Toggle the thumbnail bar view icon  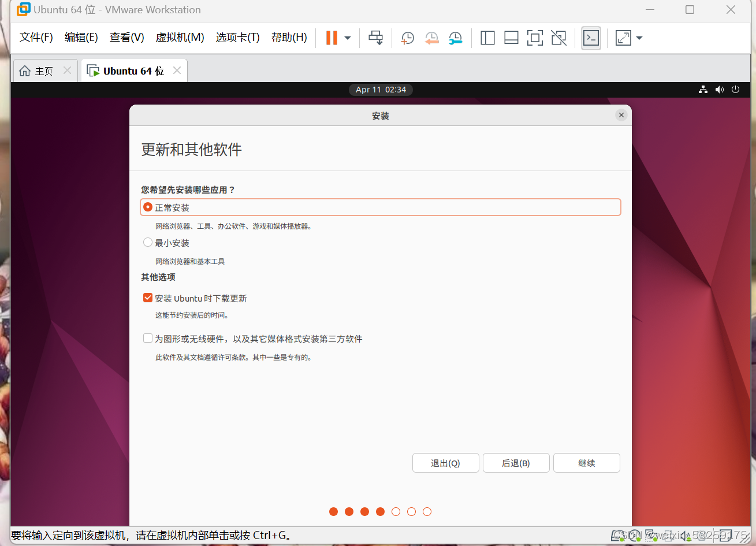(511, 38)
